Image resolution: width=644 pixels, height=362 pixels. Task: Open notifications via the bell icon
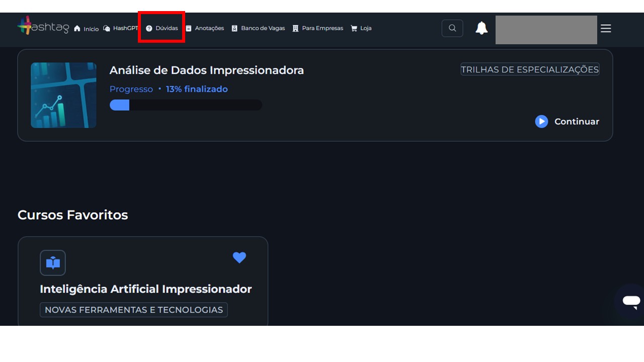pyautogui.click(x=481, y=28)
